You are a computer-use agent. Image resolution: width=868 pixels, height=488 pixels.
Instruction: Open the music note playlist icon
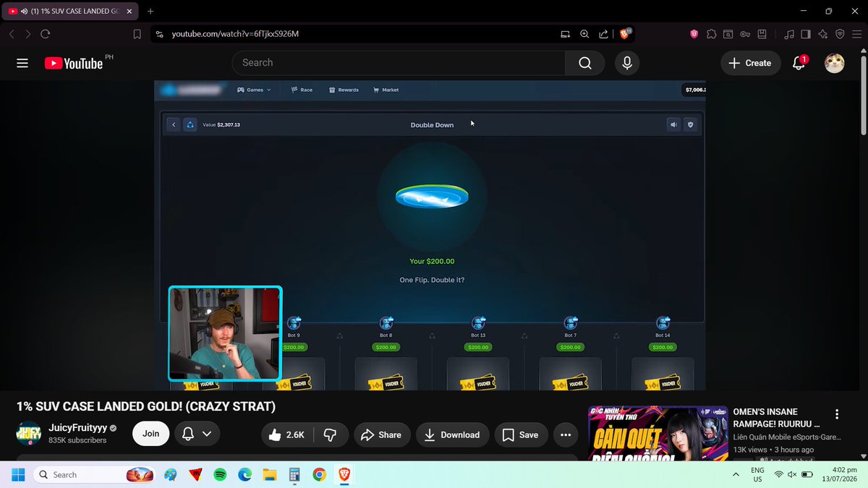click(789, 34)
